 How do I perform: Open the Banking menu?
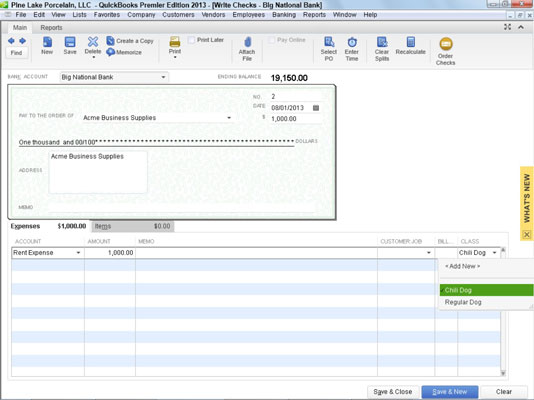[x=284, y=15]
